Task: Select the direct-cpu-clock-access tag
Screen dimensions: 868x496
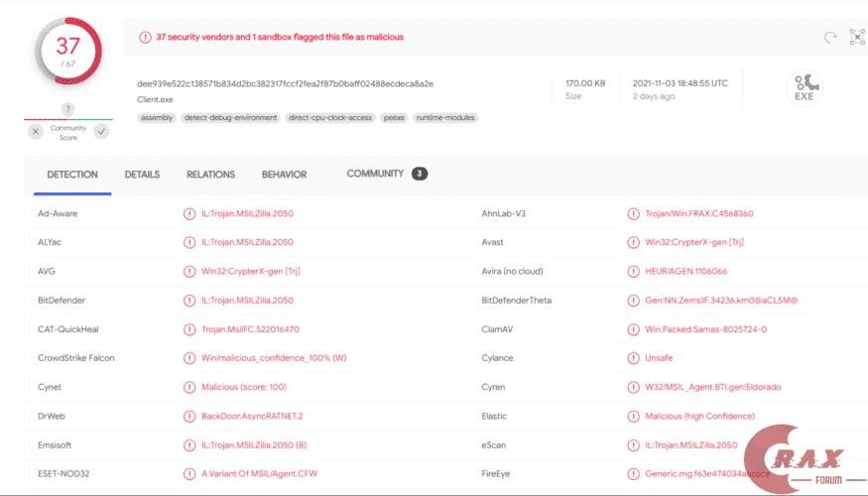Action: click(x=330, y=118)
